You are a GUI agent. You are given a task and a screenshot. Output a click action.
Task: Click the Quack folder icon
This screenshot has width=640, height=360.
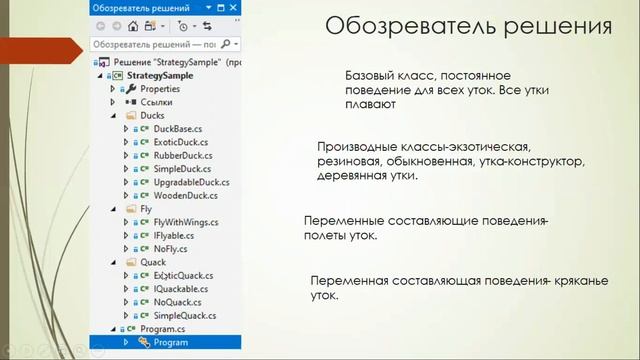pyautogui.click(x=131, y=262)
